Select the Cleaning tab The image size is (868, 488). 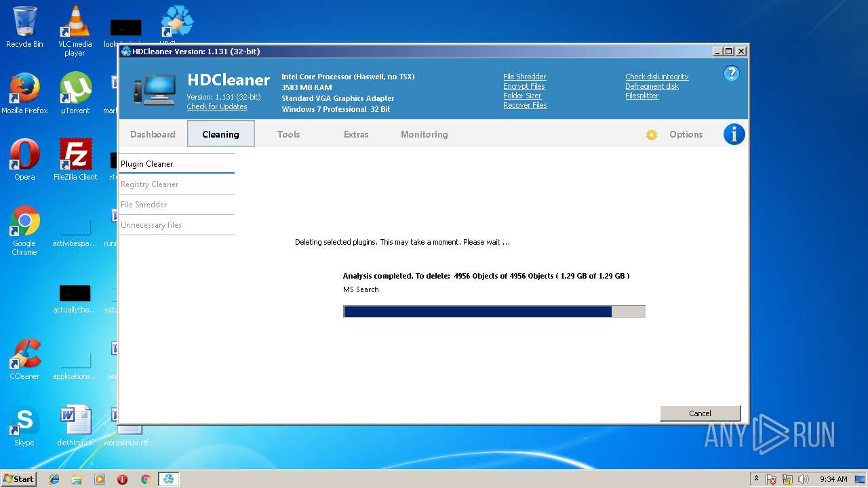(220, 134)
